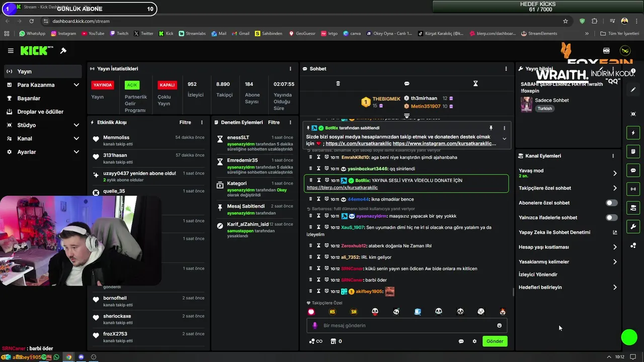This screenshot has height=362, width=644.
Task: Open Hesap yaşı kısıtlaması arrow
Action: 615,247
